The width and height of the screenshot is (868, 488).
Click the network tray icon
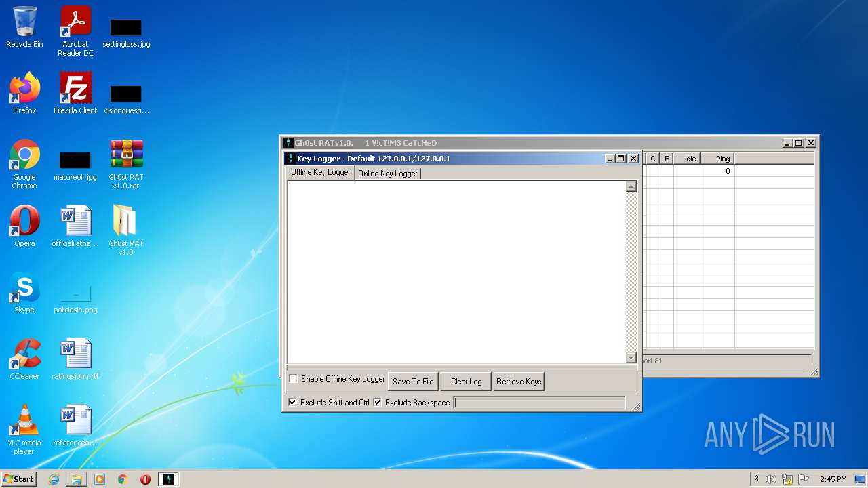[x=787, y=479]
